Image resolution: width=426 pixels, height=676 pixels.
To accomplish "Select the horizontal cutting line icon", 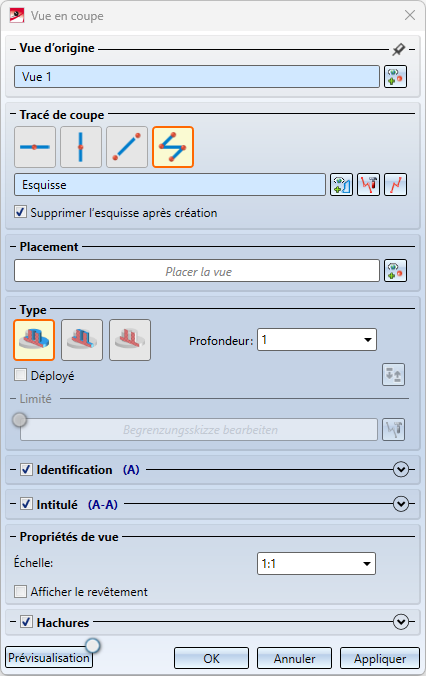I will tap(35, 147).
